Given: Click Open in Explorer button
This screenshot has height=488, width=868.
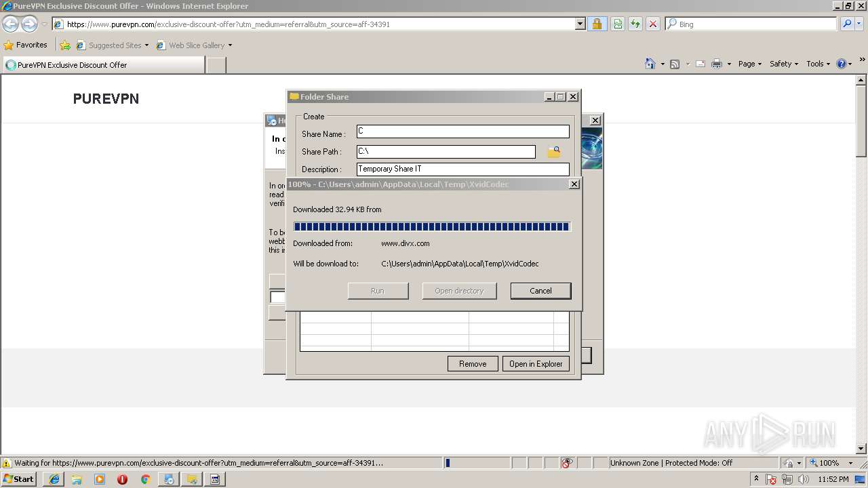Looking at the screenshot, I should (x=536, y=364).
